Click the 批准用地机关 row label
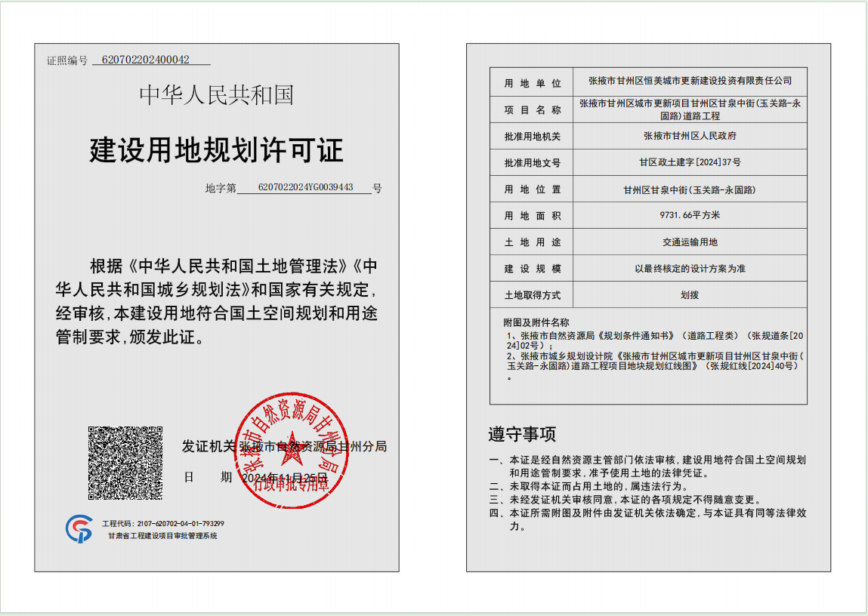 tap(533, 136)
